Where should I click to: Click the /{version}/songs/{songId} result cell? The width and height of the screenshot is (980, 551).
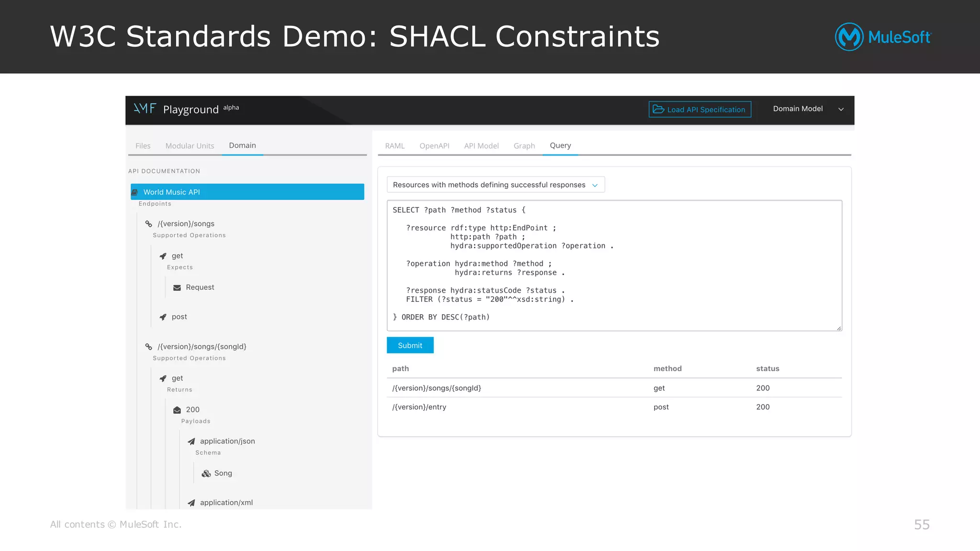pos(437,388)
